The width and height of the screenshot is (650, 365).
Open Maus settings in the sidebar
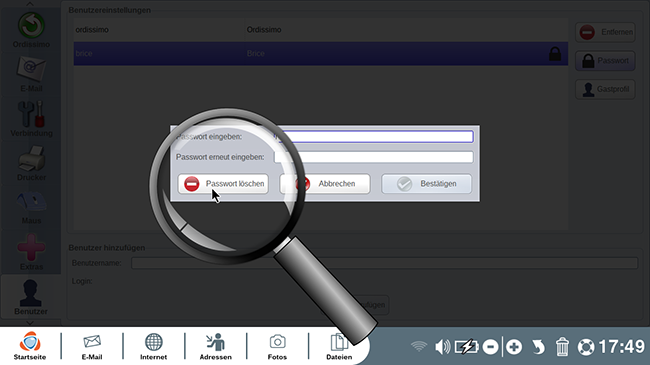tap(31, 208)
